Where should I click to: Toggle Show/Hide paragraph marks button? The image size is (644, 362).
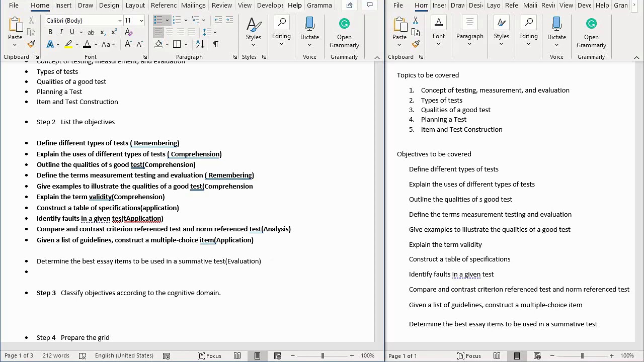tap(216, 44)
